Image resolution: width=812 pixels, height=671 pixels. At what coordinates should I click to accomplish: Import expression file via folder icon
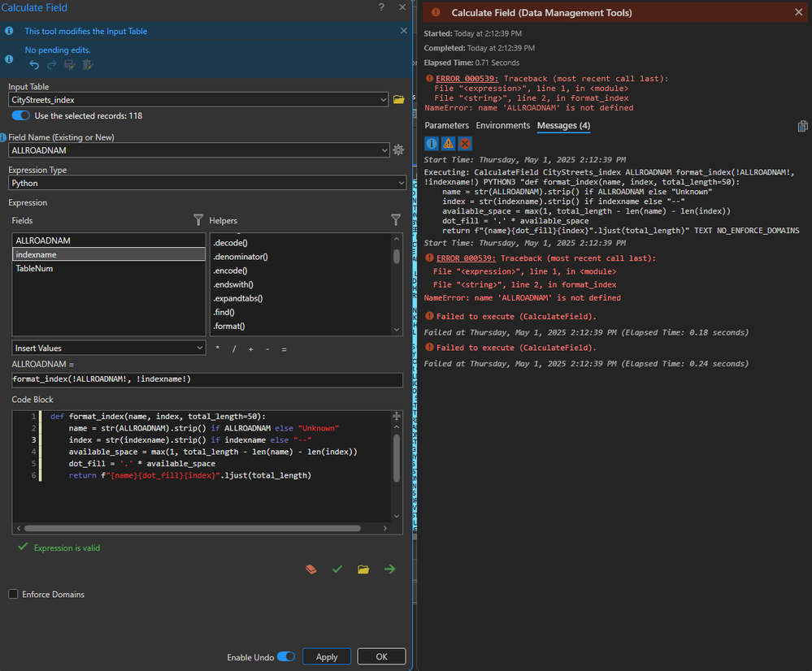(363, 569)
